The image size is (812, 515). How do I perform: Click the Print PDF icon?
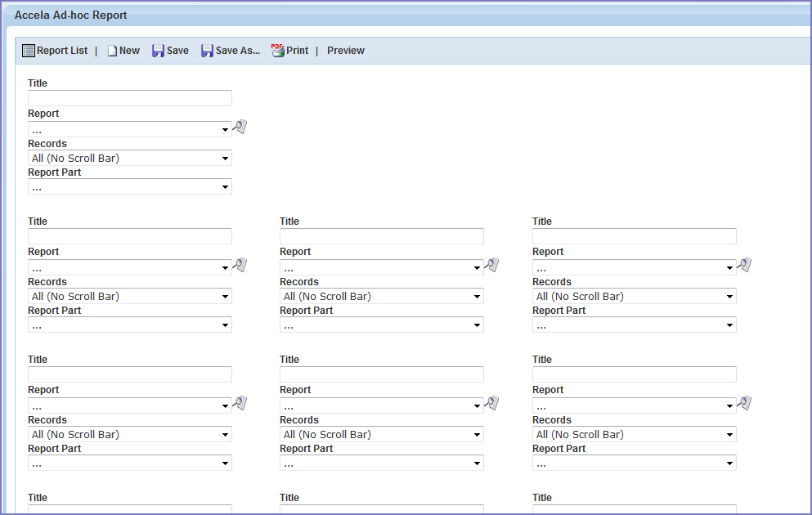pos(278,51)
